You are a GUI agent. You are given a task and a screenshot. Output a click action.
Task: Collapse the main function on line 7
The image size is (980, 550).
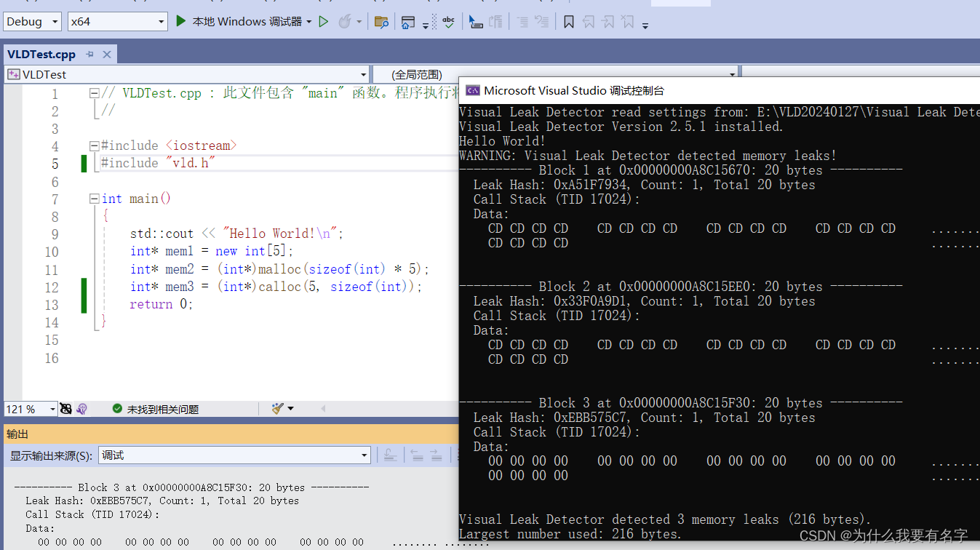[94, 199]
